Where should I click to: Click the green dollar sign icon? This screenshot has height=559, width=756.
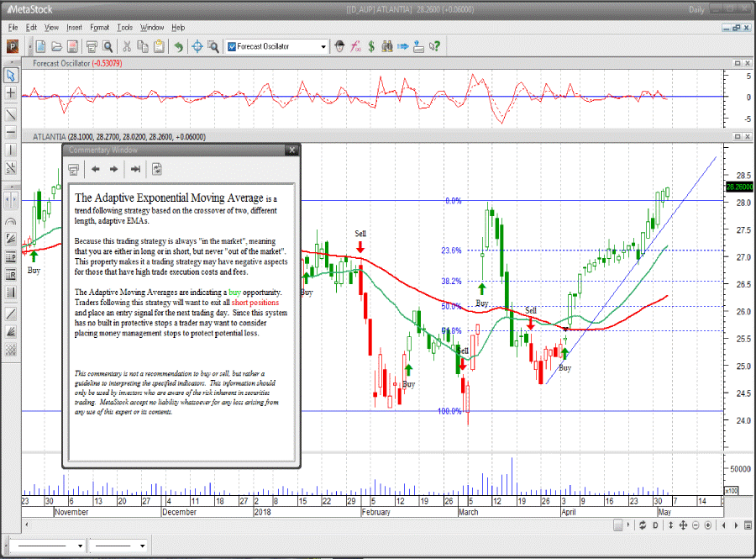(371, 46)
